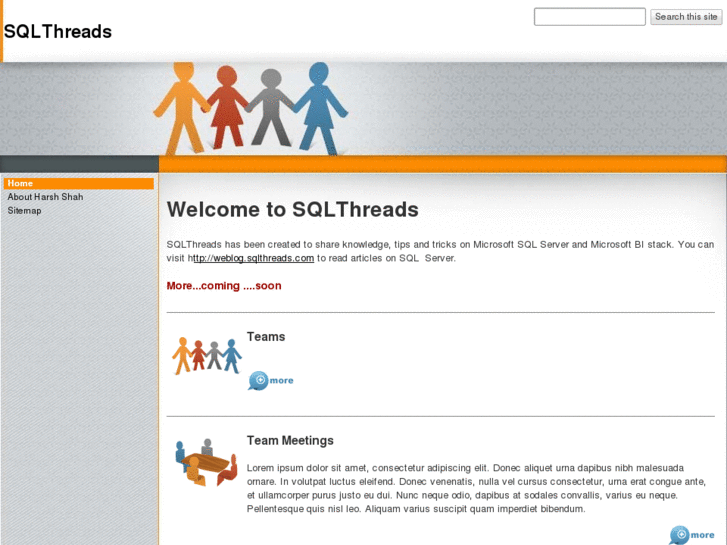Focus the site search input field
727x545 pixels.
tap(589, 17)
